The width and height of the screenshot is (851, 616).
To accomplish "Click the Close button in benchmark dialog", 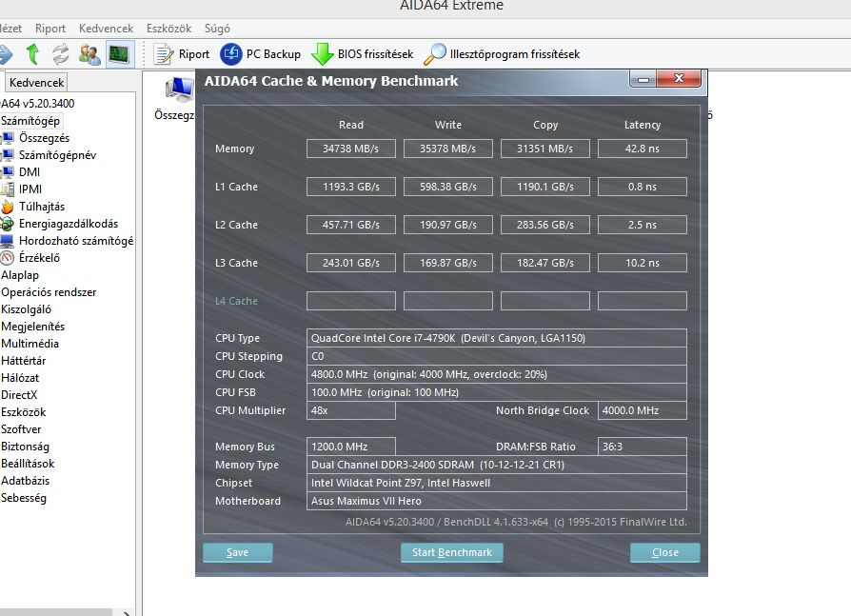I will point(664,552).
